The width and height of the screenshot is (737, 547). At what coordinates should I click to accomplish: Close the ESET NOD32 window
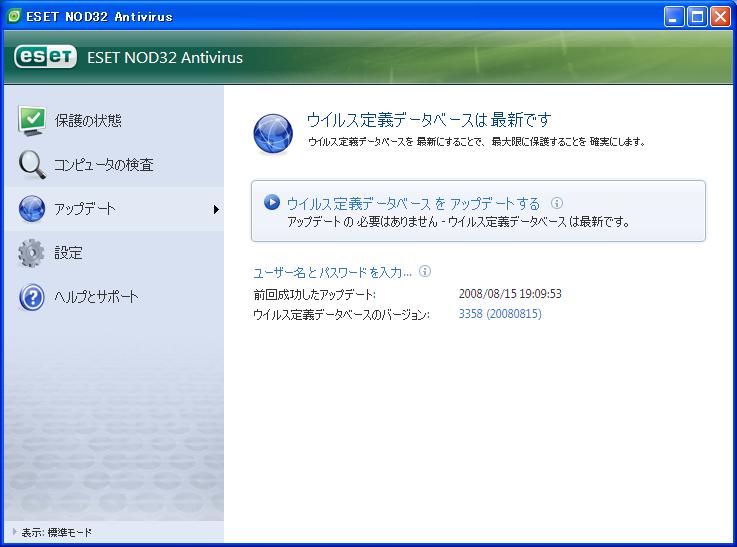pyautogui.click(x=720, y=17)
